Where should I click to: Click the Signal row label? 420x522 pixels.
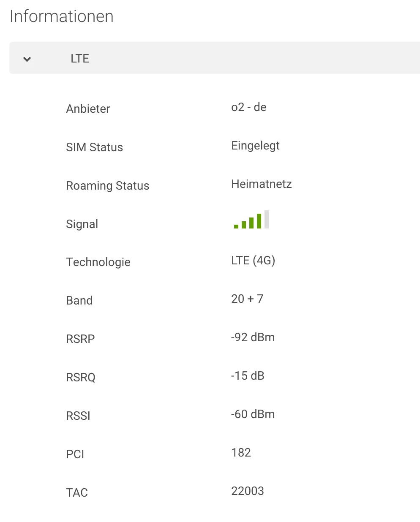(82, 224)
